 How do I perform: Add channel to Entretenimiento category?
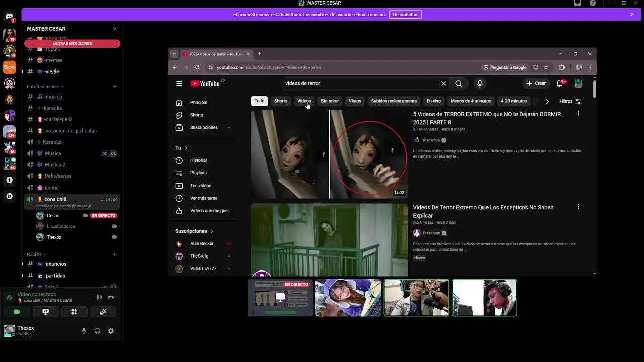[115, 87]
